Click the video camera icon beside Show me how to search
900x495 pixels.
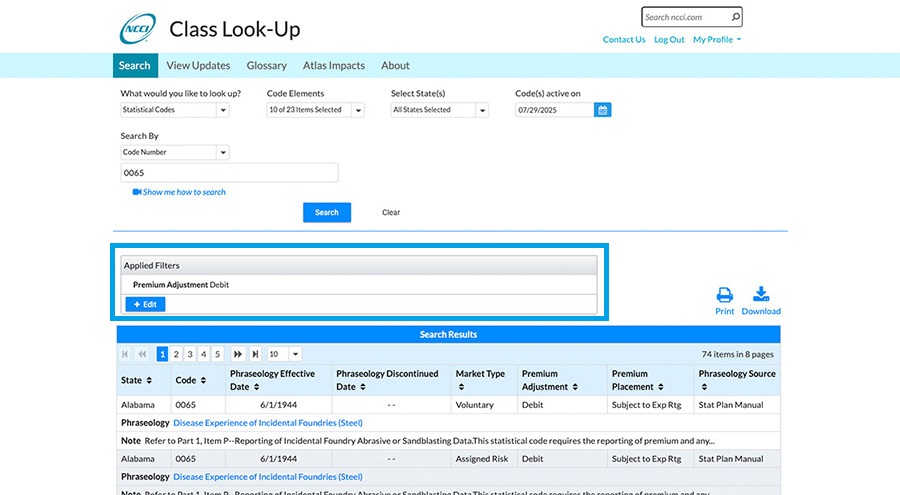(137, 192)
